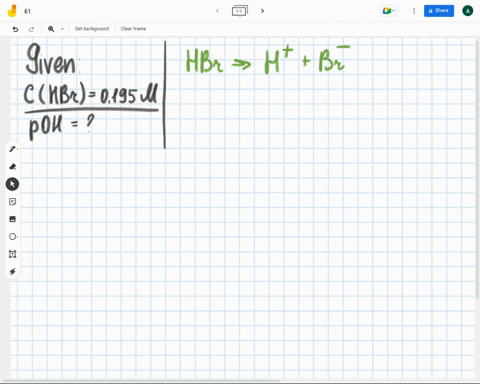
Task: Click the horizontal scrollbar at the bottom
Action: click(x=142, y=380)
